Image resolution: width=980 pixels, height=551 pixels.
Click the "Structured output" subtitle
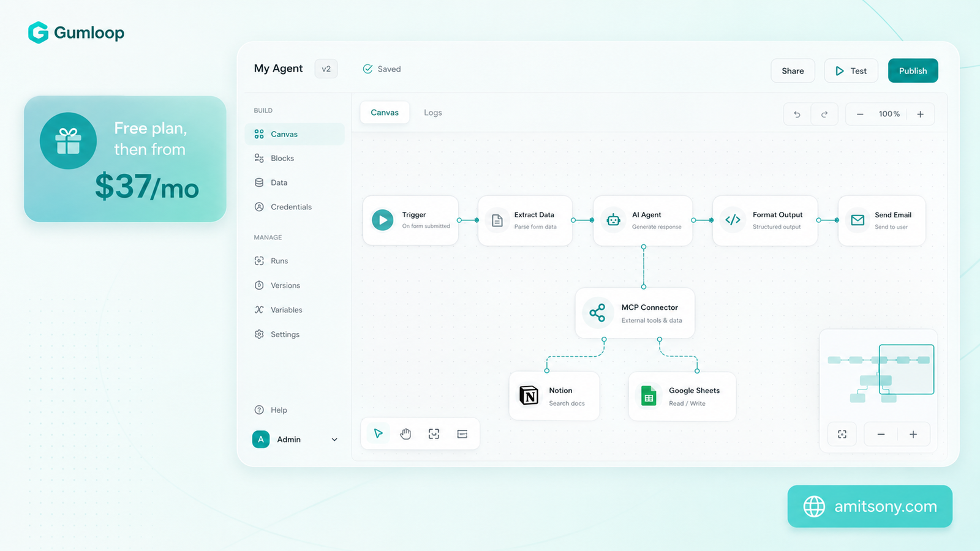(x=777, y=227)
